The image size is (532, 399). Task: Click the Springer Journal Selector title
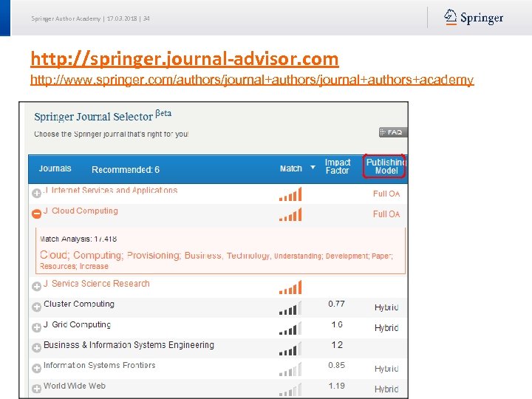(x=103, y=116)
